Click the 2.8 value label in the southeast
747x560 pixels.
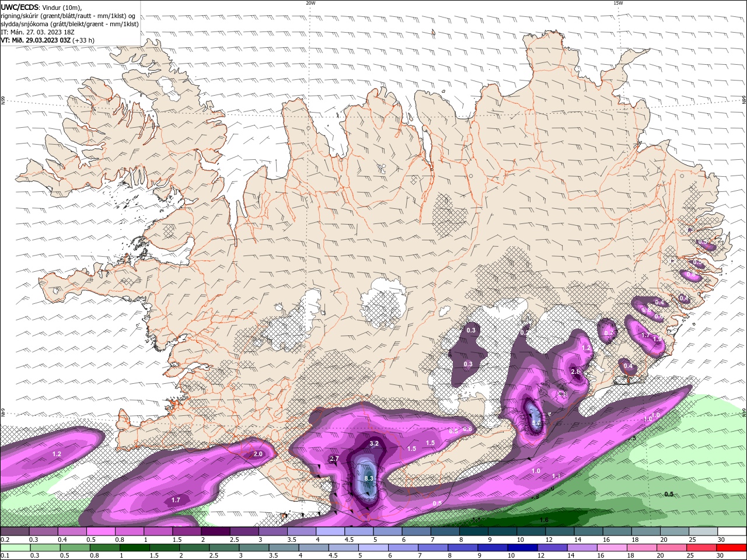(x=575, y=372)
